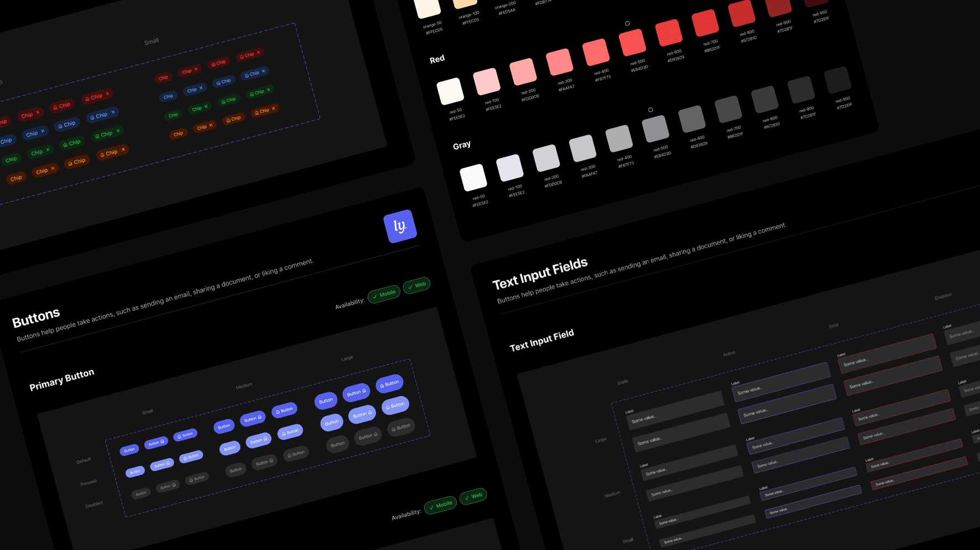
Task: Click home icon in Large default leading-icon Button
Action: click(382, 385)
